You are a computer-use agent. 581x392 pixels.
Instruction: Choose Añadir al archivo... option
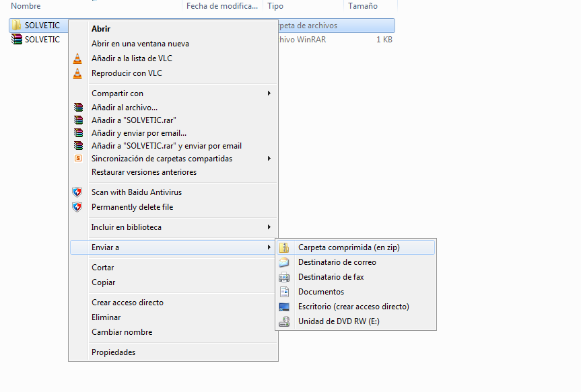coord(174,108)
